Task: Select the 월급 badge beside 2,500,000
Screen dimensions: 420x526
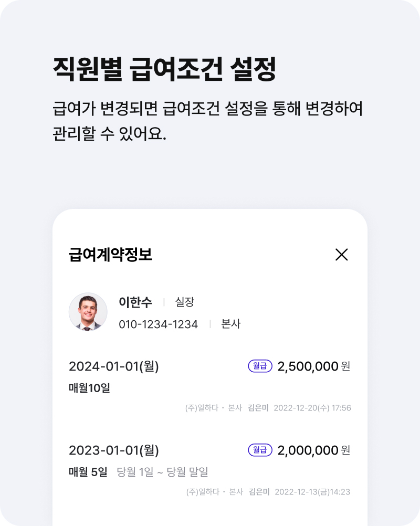Action: pyautogui.click(x=260, y=366)
